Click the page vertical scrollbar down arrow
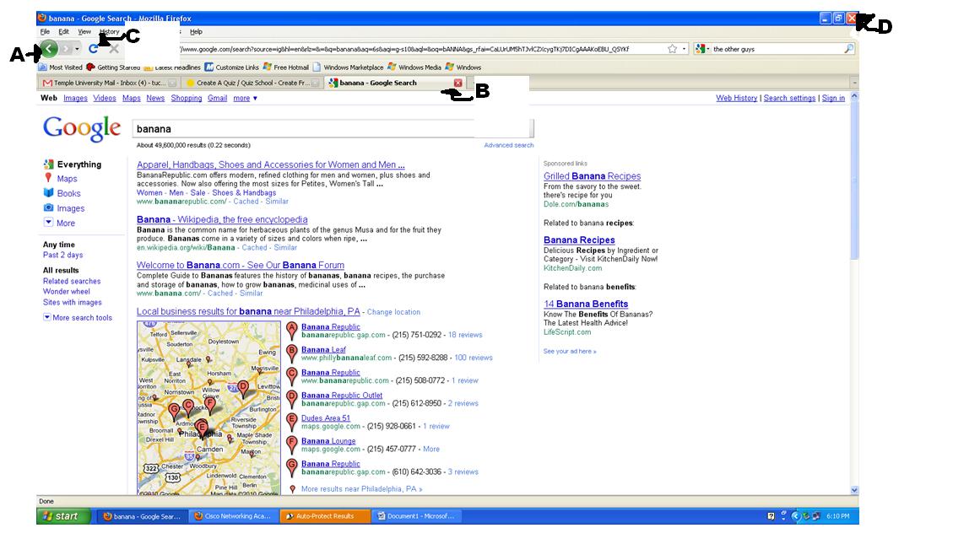This screenshot has width=980, height=544. click(854, 489)
